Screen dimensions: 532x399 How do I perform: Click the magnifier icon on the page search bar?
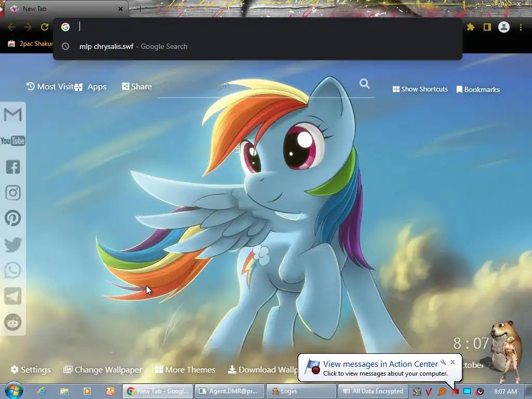tap(364, 84)
